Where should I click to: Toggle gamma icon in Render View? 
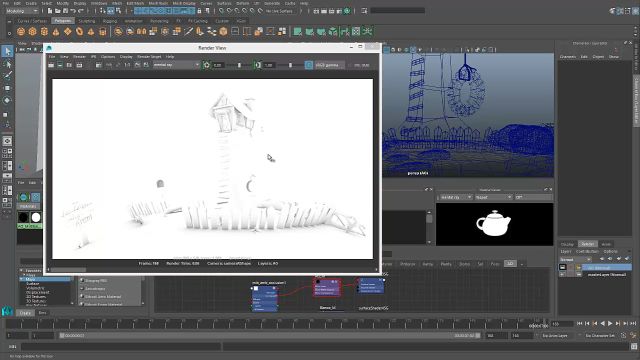pyautogui.click(x=258, y=65)
